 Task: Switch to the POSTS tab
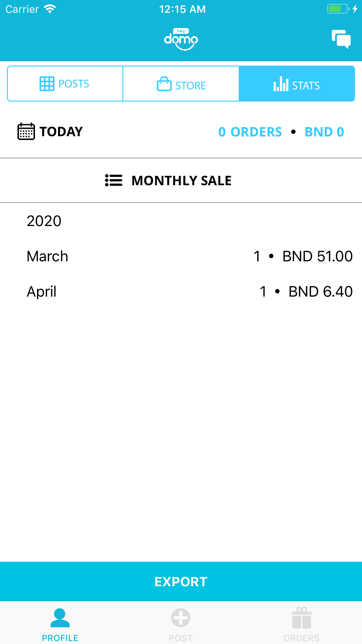(65, 84)
